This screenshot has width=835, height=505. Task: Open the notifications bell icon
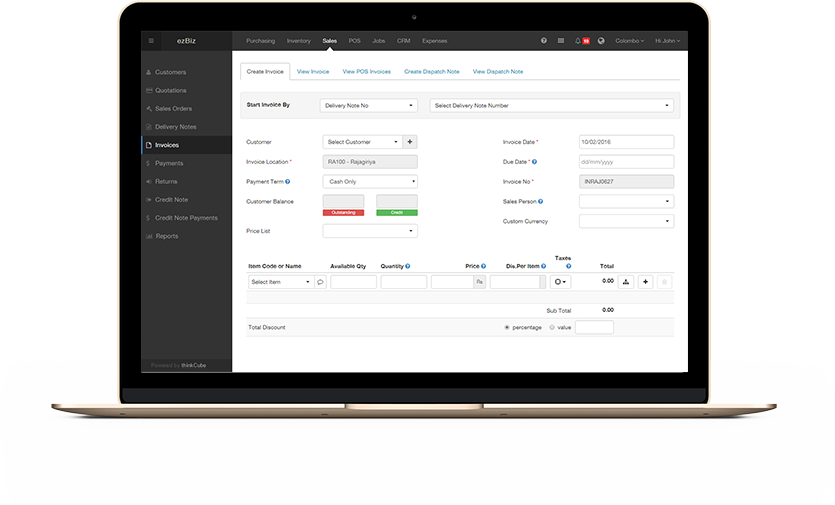pyautogui.click(x=578, y=40)
